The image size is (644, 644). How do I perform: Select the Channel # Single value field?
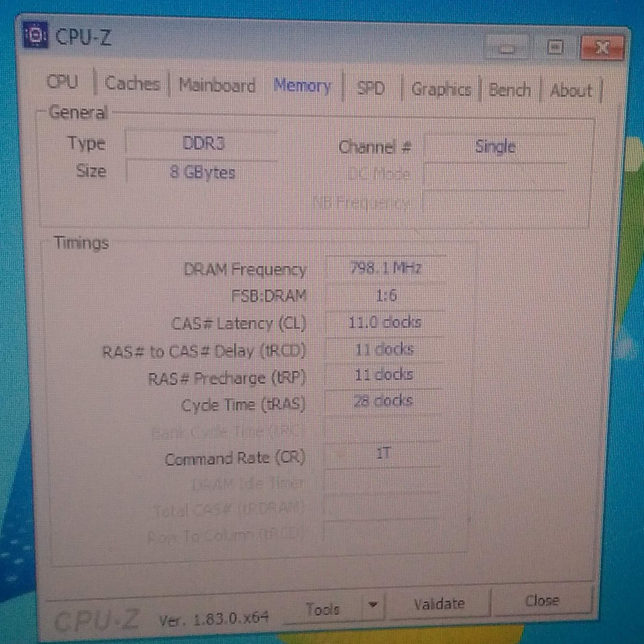[494, 147]
